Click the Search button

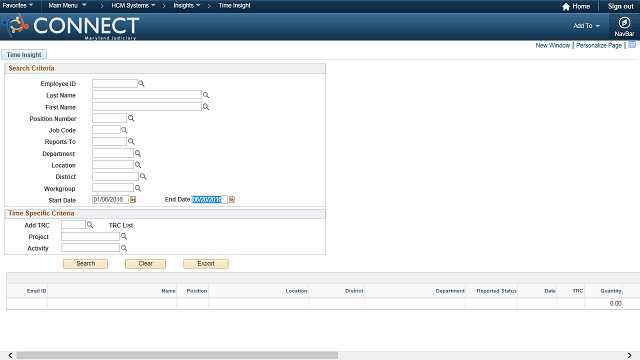[x=86, y=264]
